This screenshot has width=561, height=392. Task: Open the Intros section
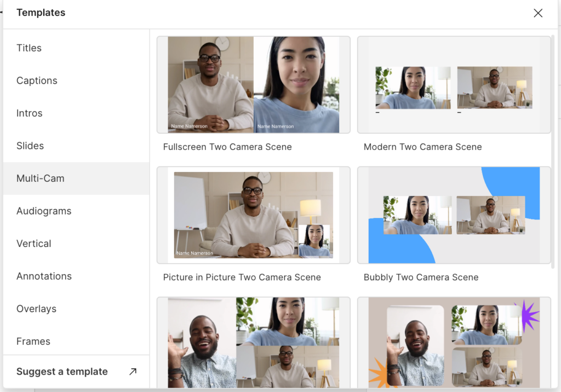(29, 113)
